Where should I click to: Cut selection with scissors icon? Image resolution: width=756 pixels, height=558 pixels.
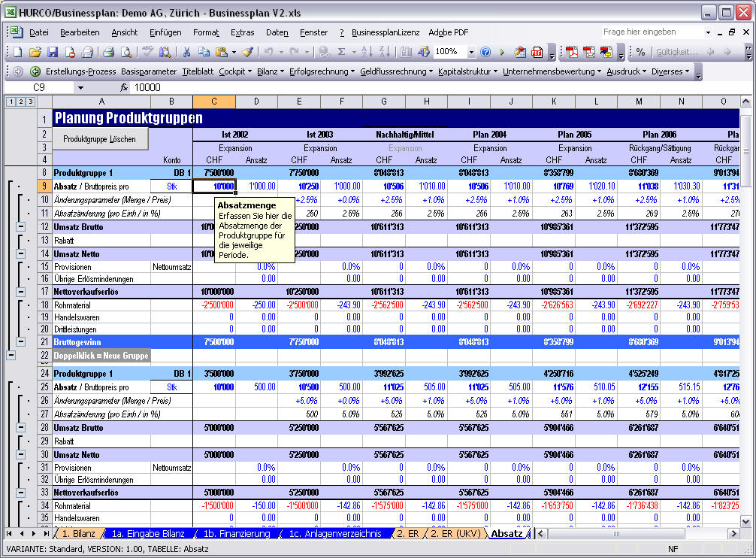187,52
